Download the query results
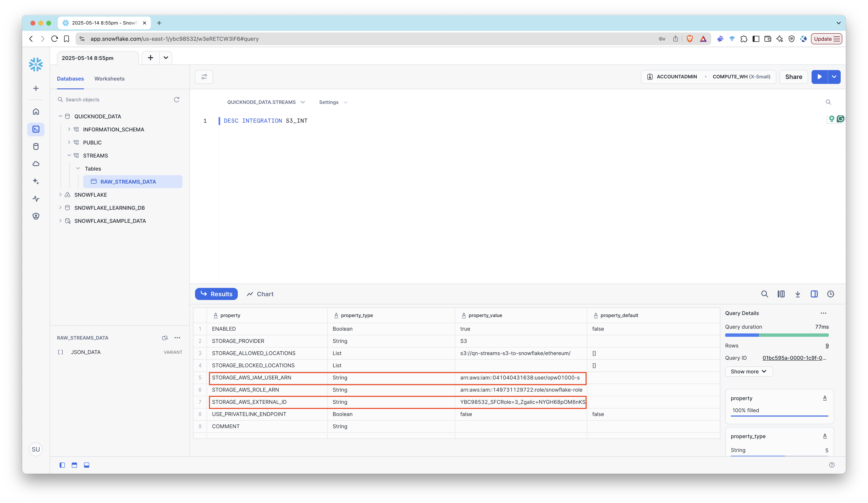868x503 pixels. pos(798,294)
